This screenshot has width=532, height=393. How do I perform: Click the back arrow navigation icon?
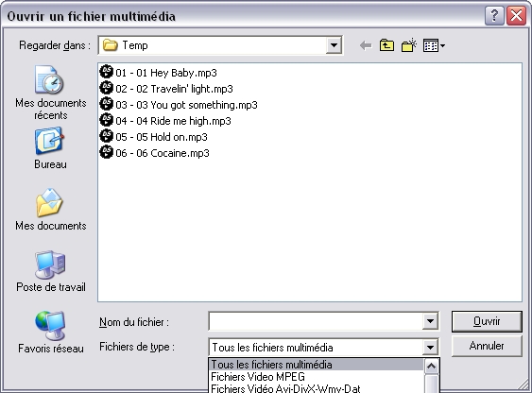[366, 45]
